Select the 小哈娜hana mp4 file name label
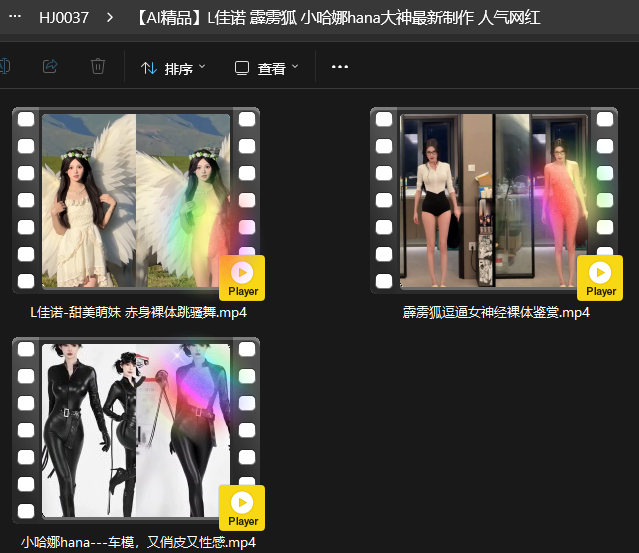Viewport: 639px width, 553px height. click(x=138, y=542)
